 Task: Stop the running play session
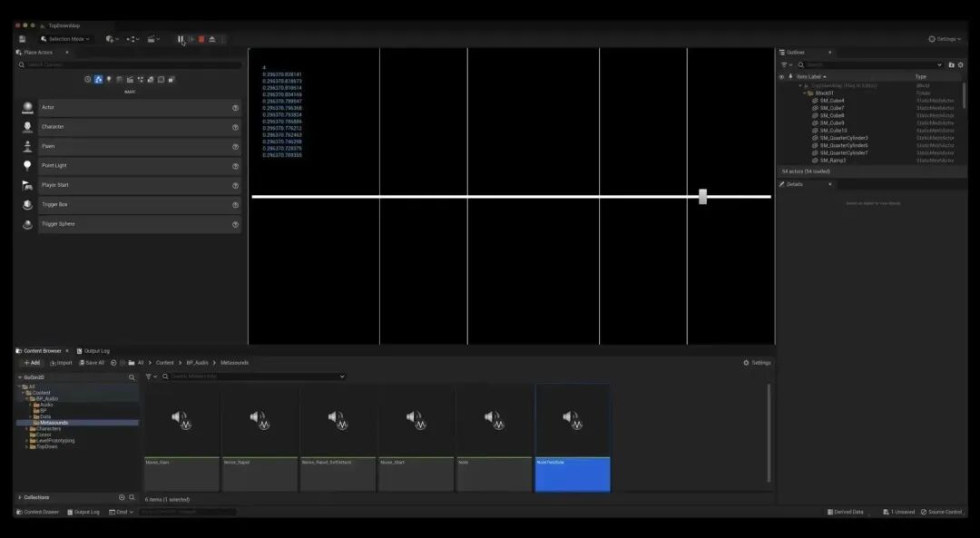[201, 39]
